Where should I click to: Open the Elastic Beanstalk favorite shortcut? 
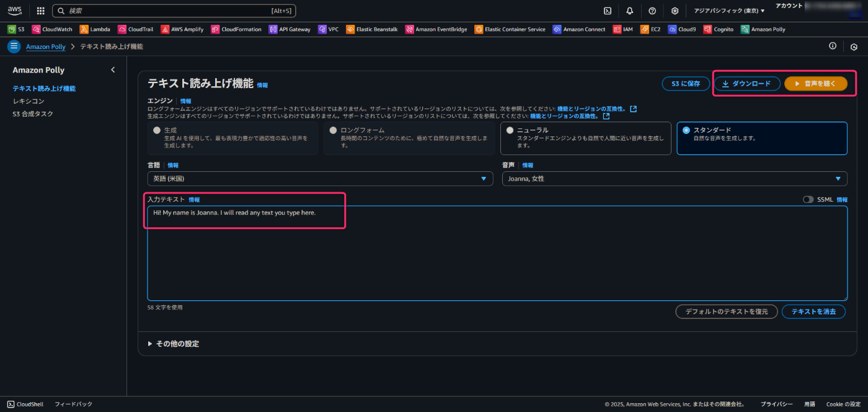[373, 29]
